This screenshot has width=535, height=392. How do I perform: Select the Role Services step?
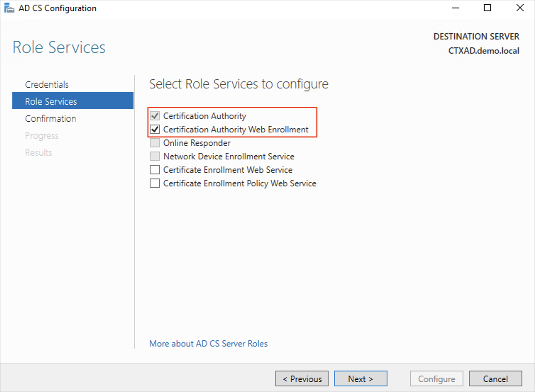coord(51,101)
